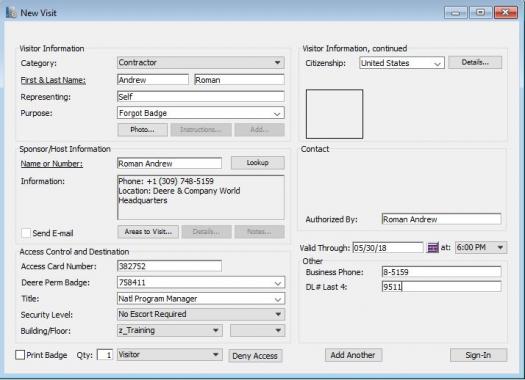The width and height of the screenshot is (525, 380).
Task: Expand the Visitor badge type dropdown
Action: pyautogui.click(x=170, y=355)
